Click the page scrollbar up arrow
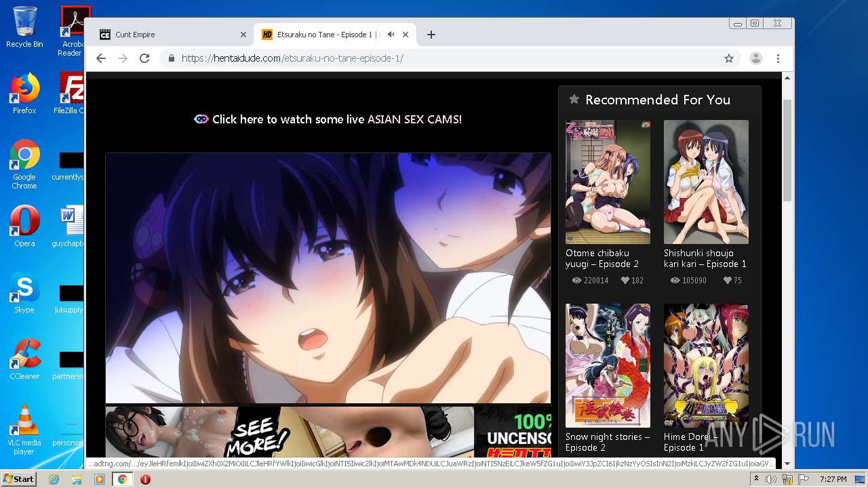The image size is (868, 488). (x=787, y=79)
